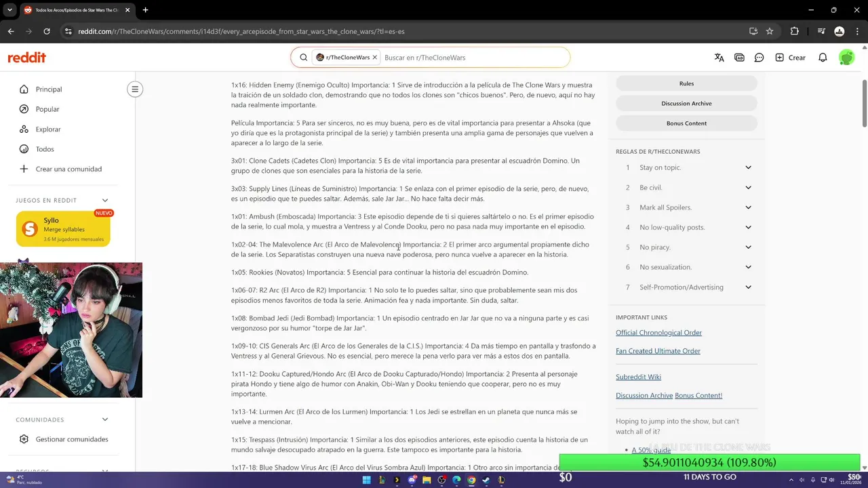Remove the r/TheCloneWars search filter
The image size is (868, 488).
coord(374,58)
